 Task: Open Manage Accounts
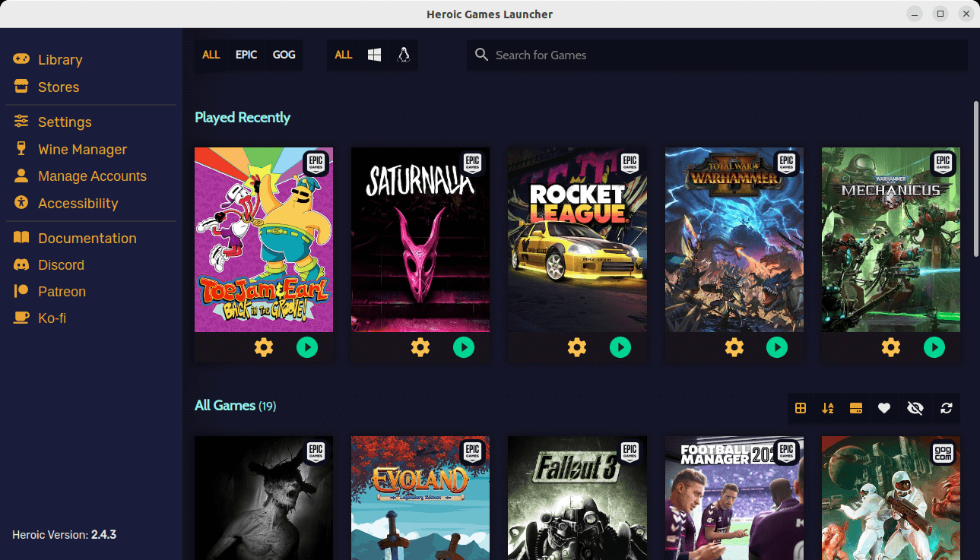point(91,176)
